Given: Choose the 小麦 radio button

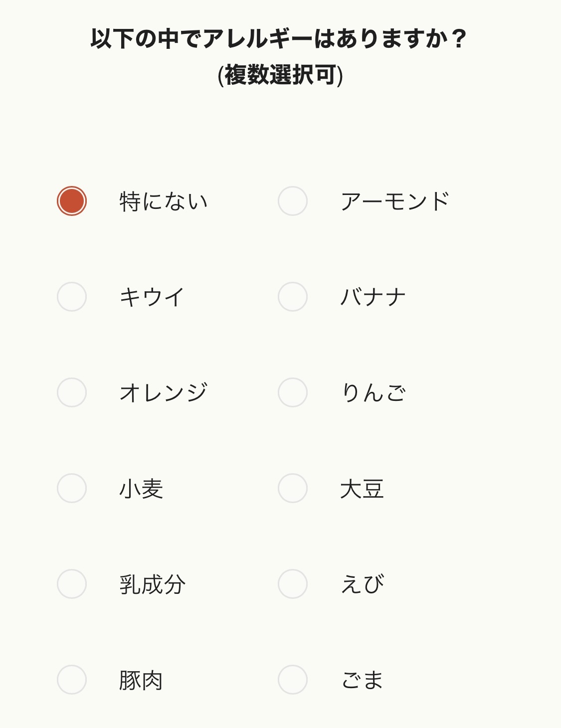Looking at the screenshot, I should point(72,488).
